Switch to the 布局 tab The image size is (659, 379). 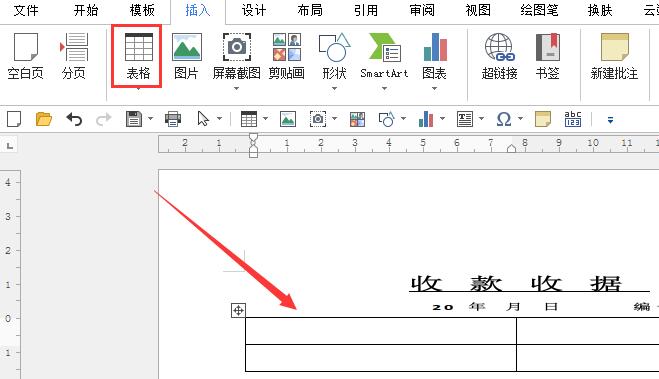310,10
